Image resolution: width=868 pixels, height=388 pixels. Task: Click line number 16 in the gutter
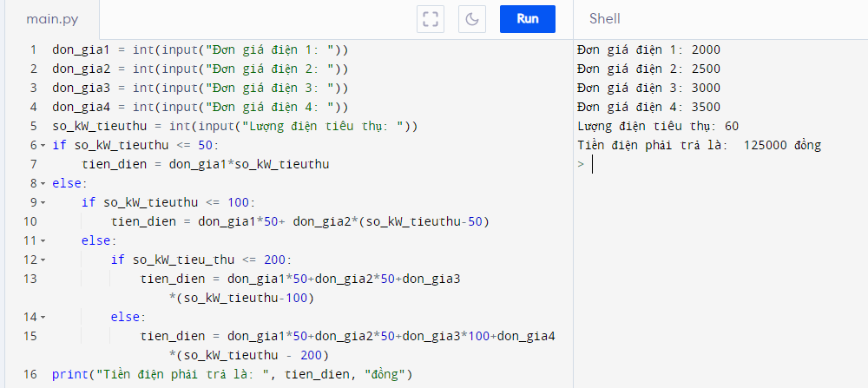point(30,375)
